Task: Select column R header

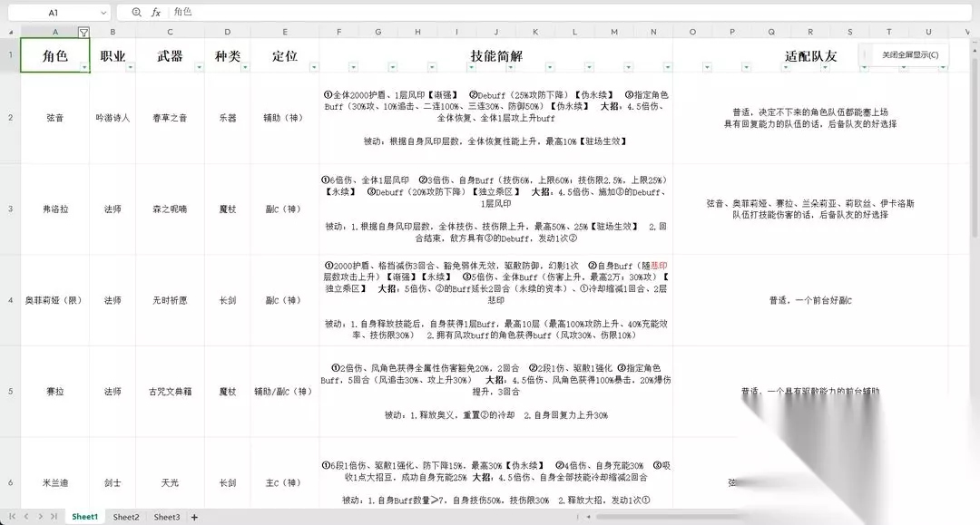Action: [810, 32]
